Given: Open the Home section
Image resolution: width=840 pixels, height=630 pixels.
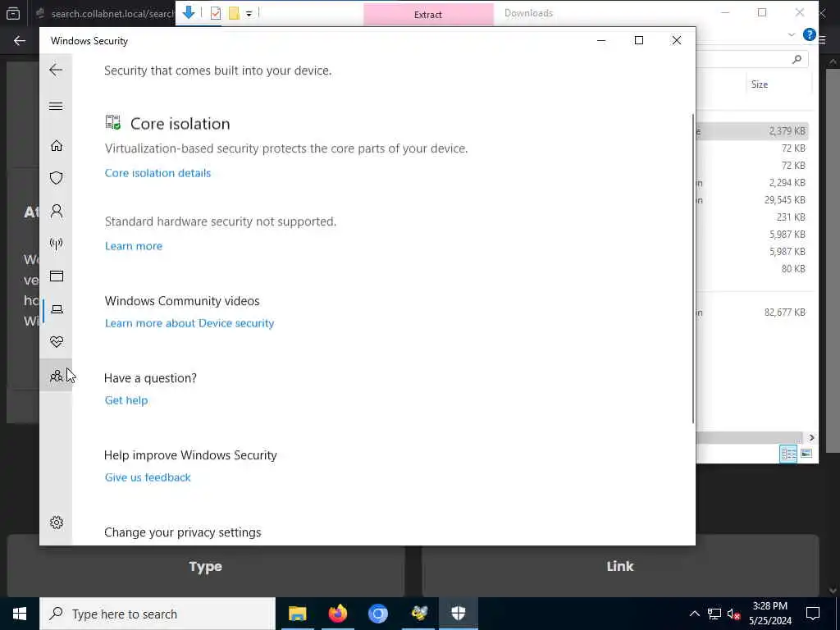Looking at the screenshot, I should pos(57,146).
